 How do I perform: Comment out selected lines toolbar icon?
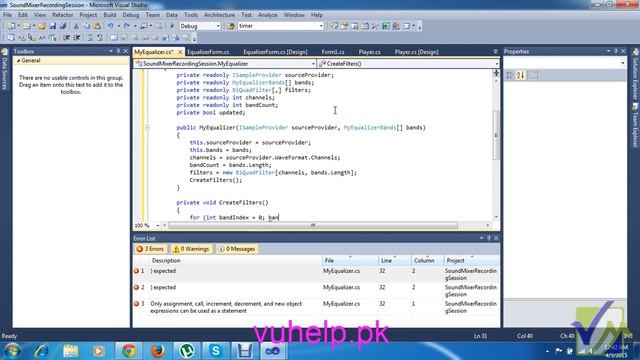point(90,38)
